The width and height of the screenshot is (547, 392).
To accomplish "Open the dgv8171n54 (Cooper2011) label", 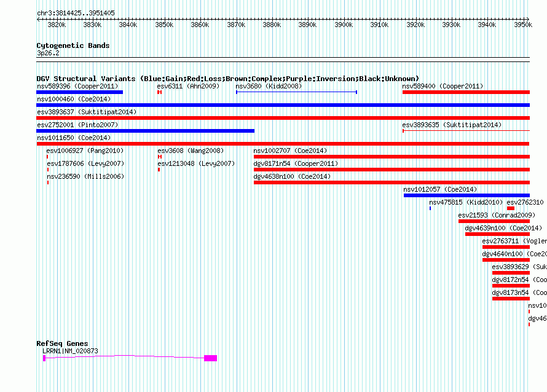I will 296,163.
